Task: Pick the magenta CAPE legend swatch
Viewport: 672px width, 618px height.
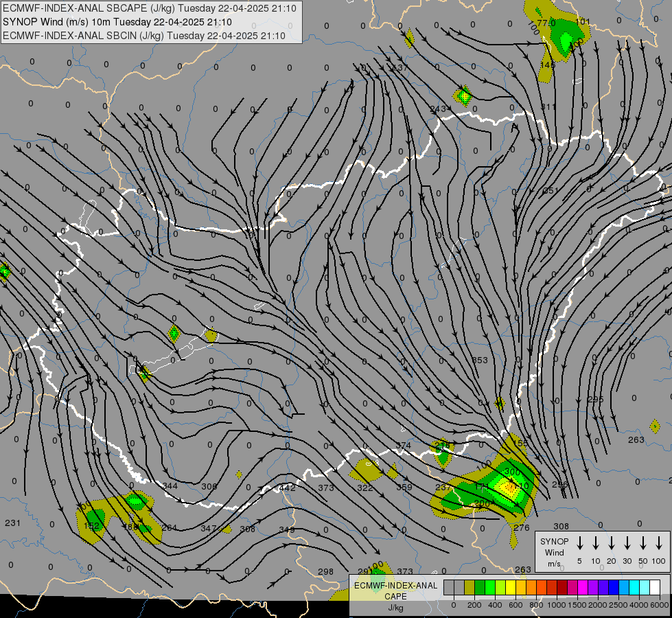Action: coord(583,588)
